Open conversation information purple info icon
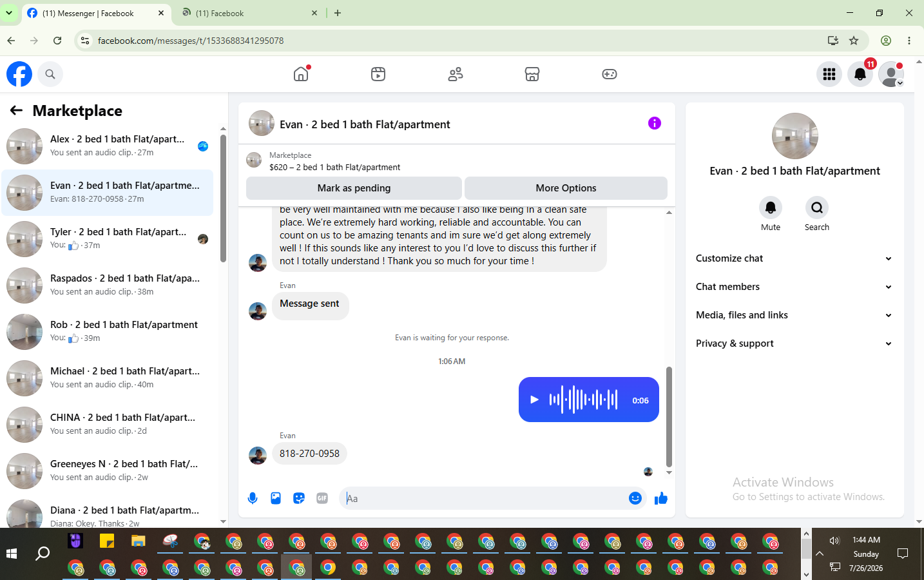The image size is (924, 580). click(655, 123)
